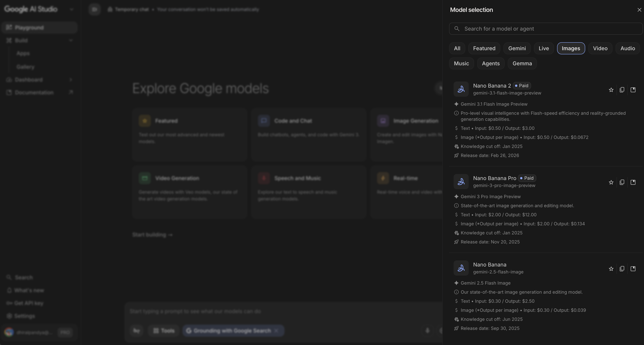Open the Documentation link
Viewport: 644px width, 345px height.
click(39, 92)
